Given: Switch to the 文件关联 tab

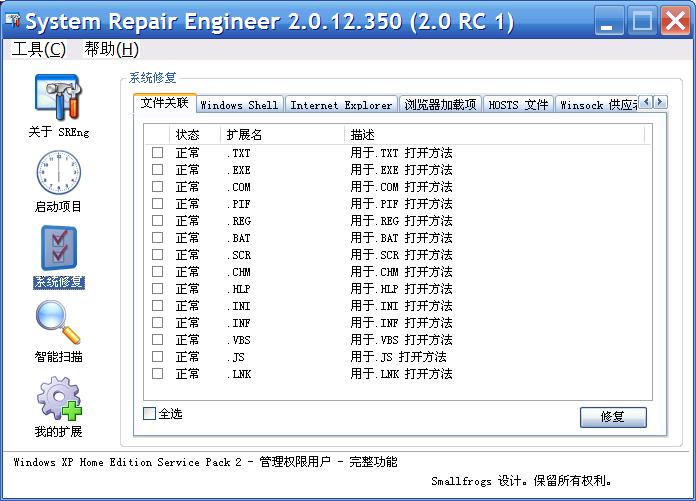Looking at the screenshot, I should coord(165,103).
